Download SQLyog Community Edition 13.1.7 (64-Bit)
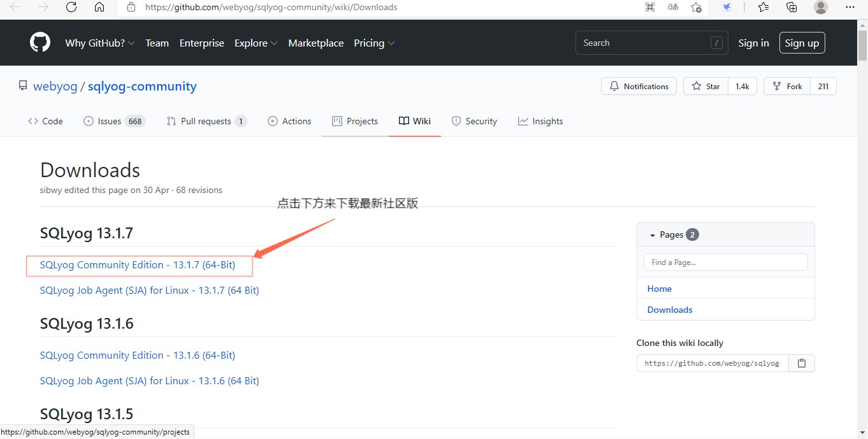 pos(138,265)
